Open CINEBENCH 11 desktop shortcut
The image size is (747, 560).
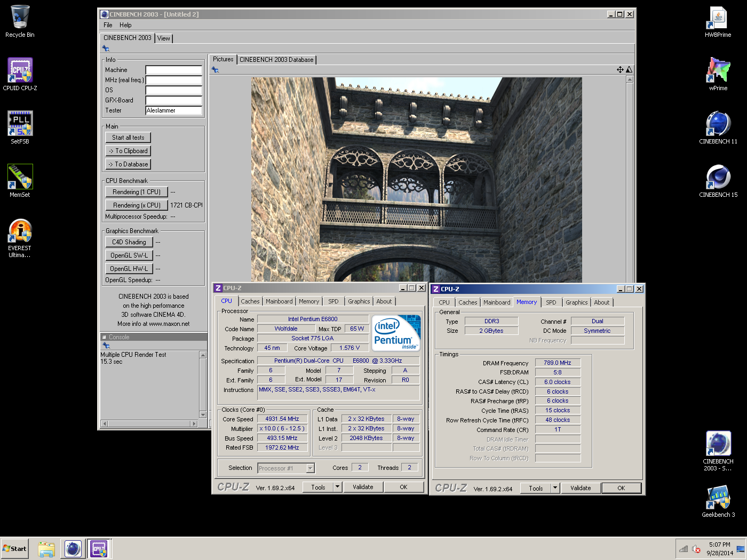tap(718, 128)
